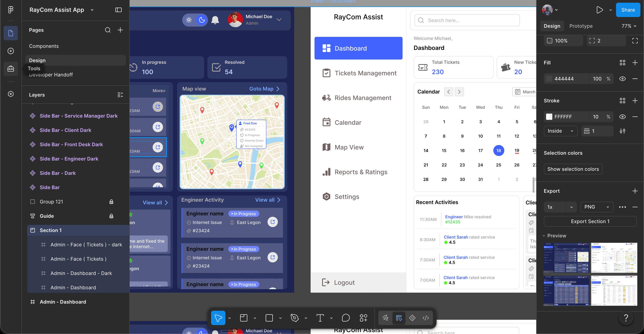This screenshot has width=644, height=334.
Task: Select the Move tool in bottom toolbar
Action: click(x=218, y=318)
